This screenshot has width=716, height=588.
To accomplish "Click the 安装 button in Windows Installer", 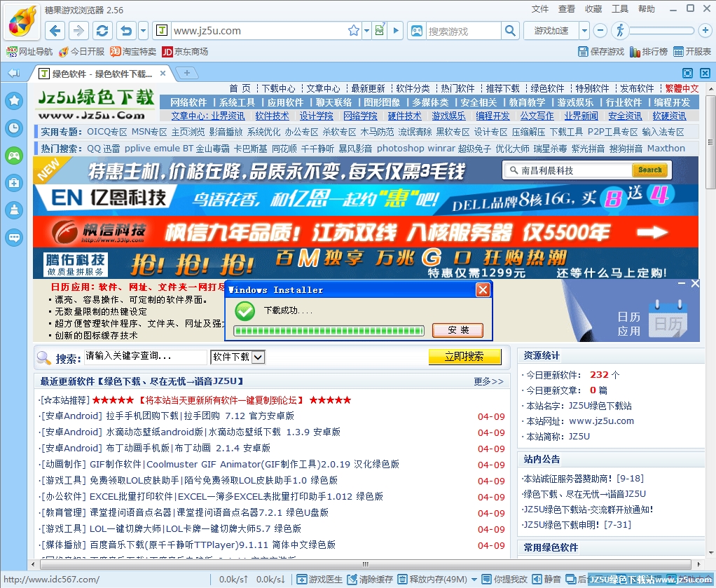I will (x=458, y=330).
